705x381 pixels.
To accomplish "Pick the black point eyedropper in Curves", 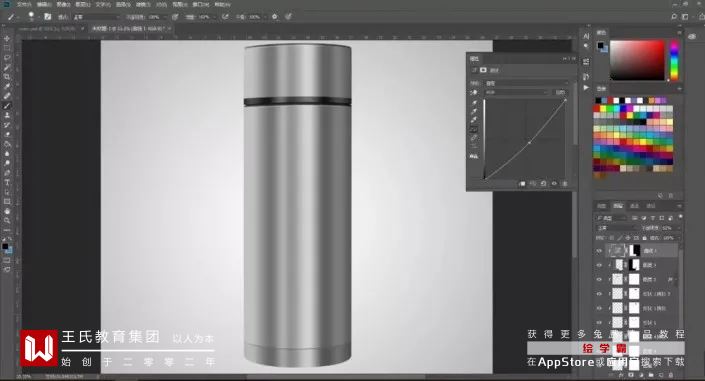I will pyautogui.click(x=474, y=103).
